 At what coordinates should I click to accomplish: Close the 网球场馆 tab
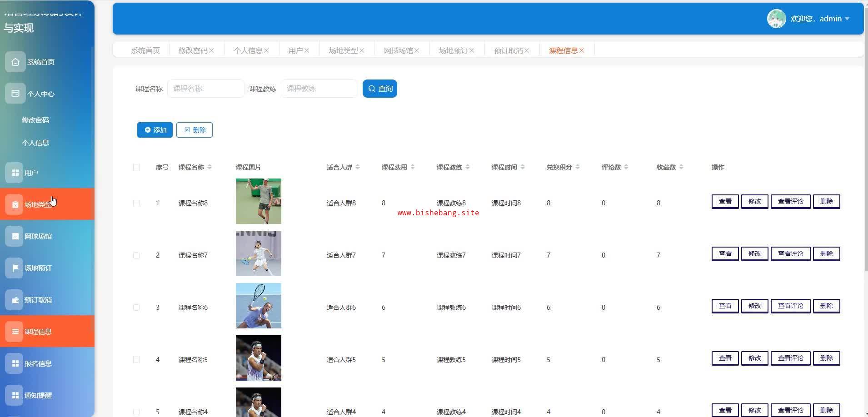[x=417, y=50]
